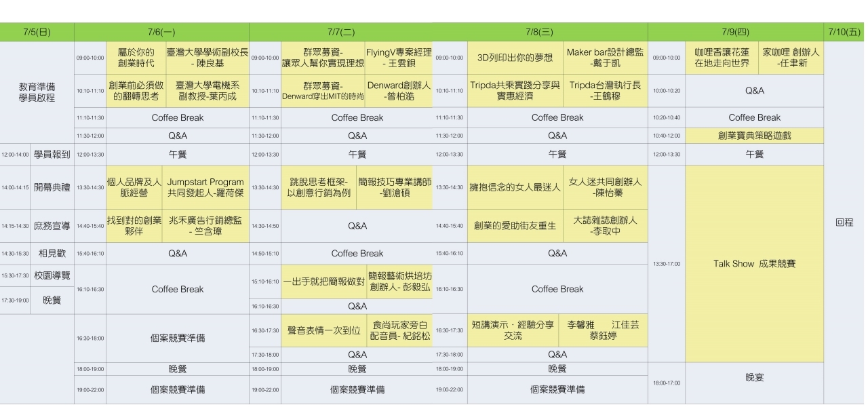Select the 屬於你的創業時代 session
This screenshot has width=868, height=407.
[x=136, y=58]
